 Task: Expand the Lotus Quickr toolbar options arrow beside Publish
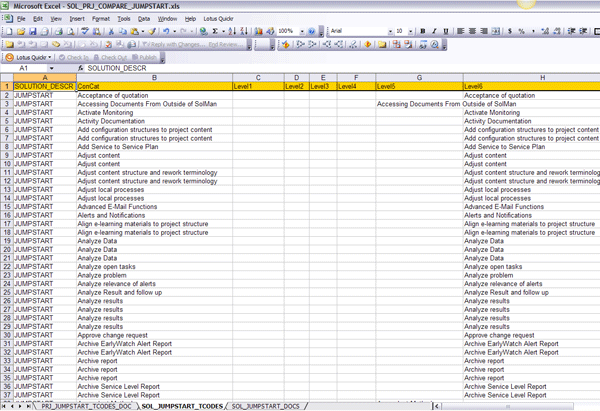point(162,57)
